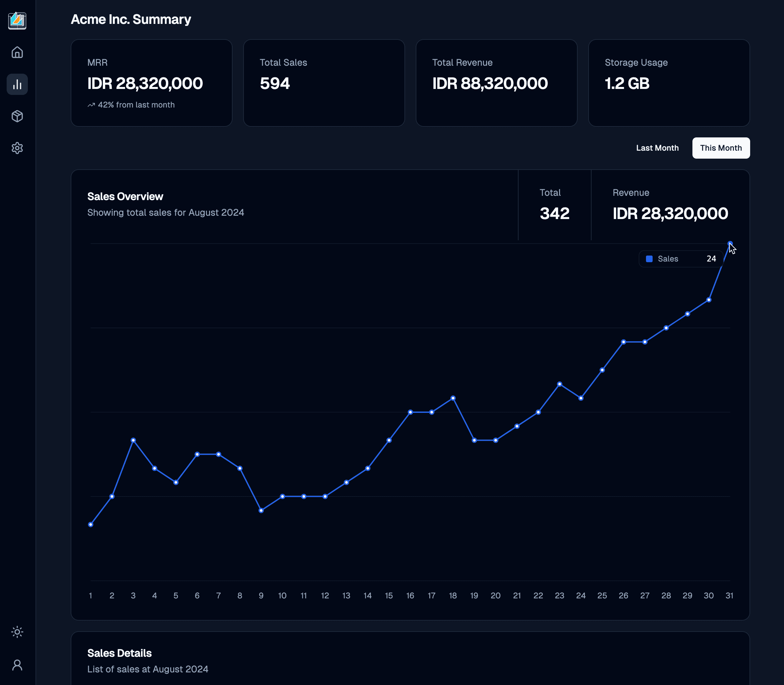Screen dimensions: 784x685
Task: Click the chart data point for day 31
Action: 730,244
